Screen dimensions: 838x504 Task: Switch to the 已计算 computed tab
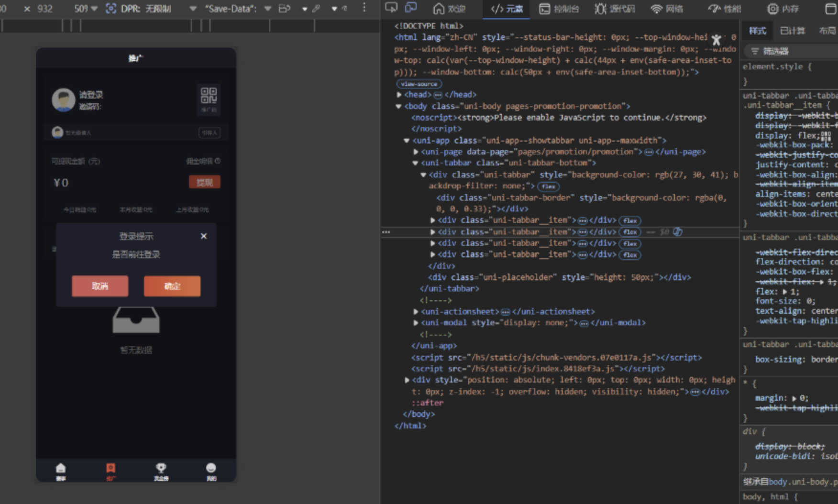click(792, 31)
